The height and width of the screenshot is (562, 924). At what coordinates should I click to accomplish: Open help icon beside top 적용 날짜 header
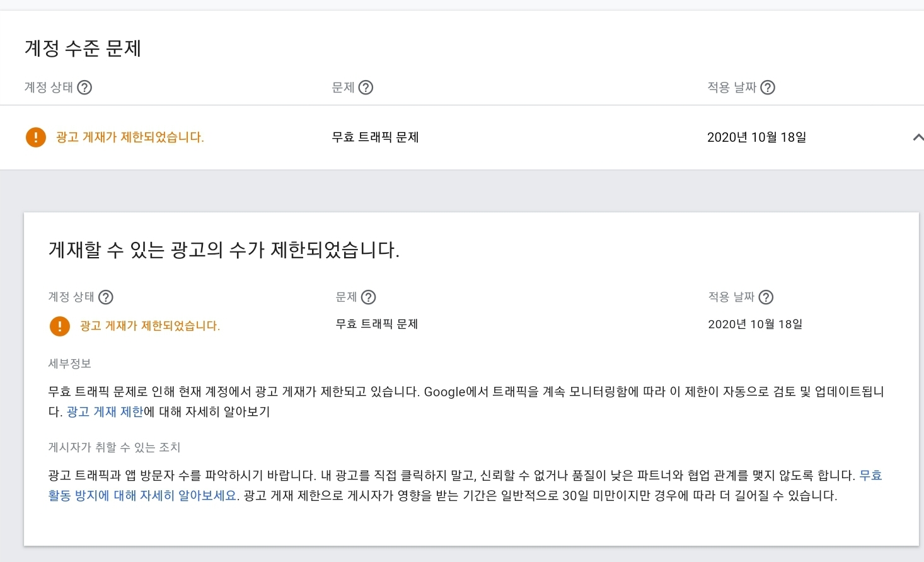(767, 88)
